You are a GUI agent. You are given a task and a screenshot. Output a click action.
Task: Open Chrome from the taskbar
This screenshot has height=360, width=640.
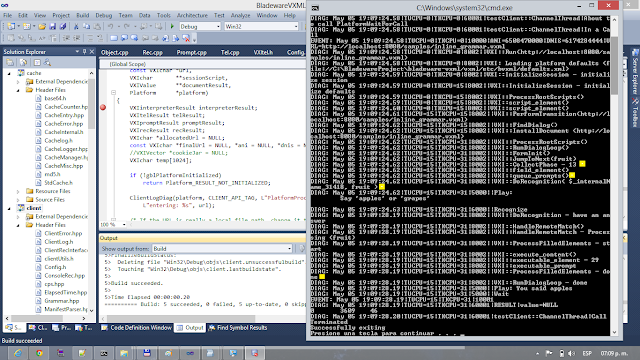coord(39,353)
